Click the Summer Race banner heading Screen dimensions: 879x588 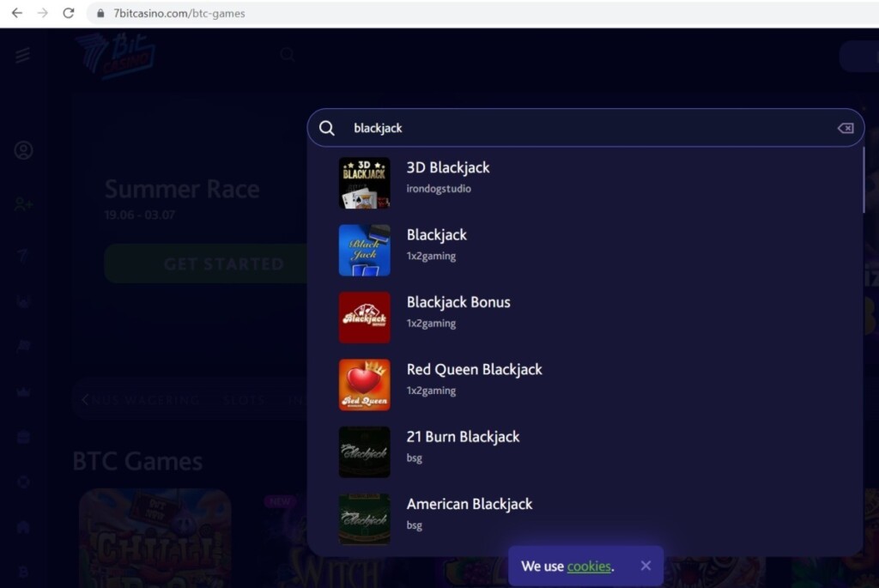click(x=182, y=190)
